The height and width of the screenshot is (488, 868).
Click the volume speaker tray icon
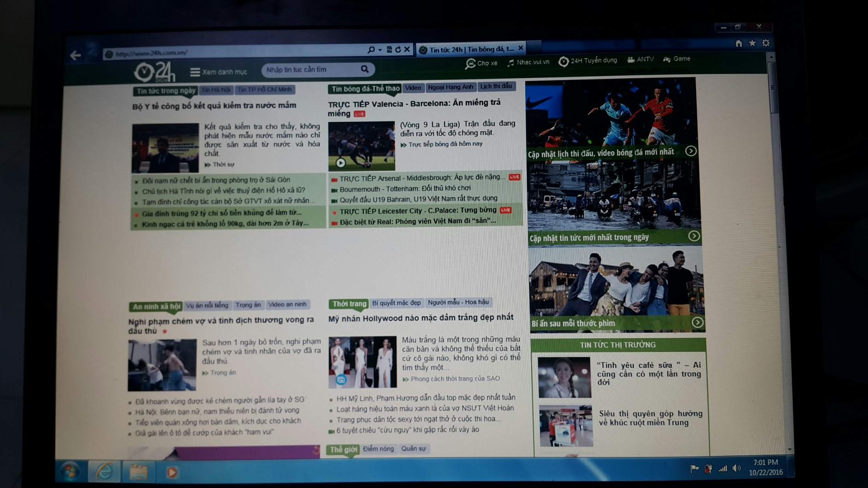coord(736,468)
